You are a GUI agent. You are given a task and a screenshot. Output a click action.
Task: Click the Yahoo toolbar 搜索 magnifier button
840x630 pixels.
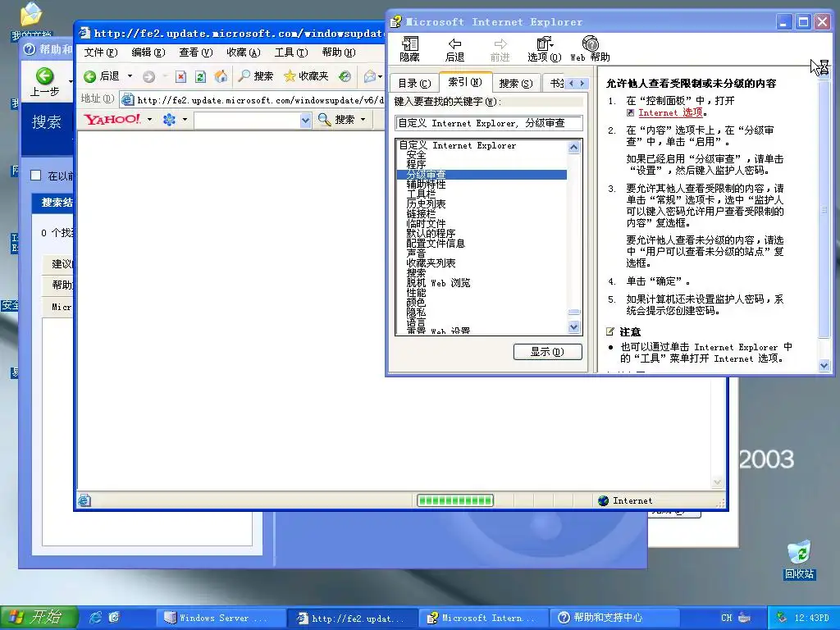336,120
